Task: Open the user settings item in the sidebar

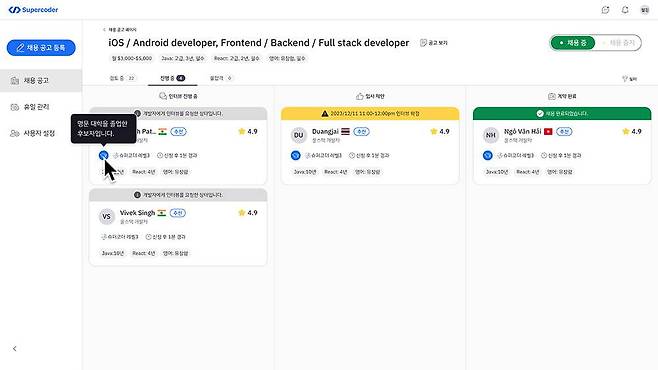Action: pyautogui.click(x=41, y=133)
